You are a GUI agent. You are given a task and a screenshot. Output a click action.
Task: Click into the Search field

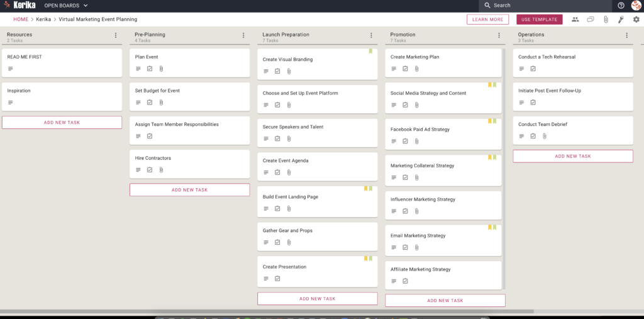(547, 5)
